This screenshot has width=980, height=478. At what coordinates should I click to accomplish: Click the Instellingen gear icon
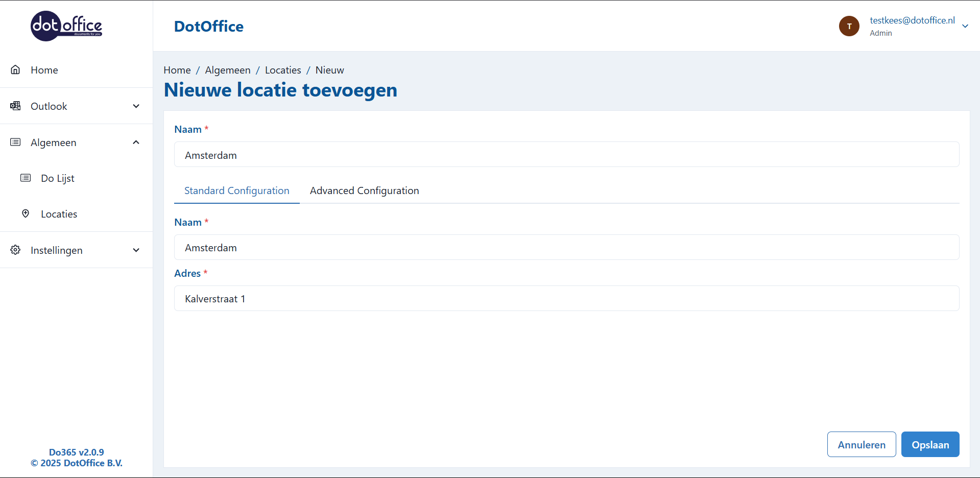[x=16, y=250]
